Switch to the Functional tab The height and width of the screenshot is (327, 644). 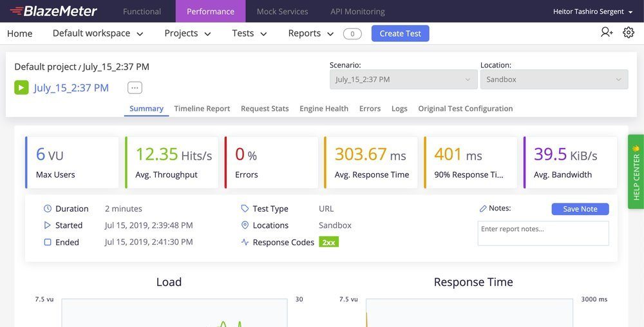coord(142,12)
